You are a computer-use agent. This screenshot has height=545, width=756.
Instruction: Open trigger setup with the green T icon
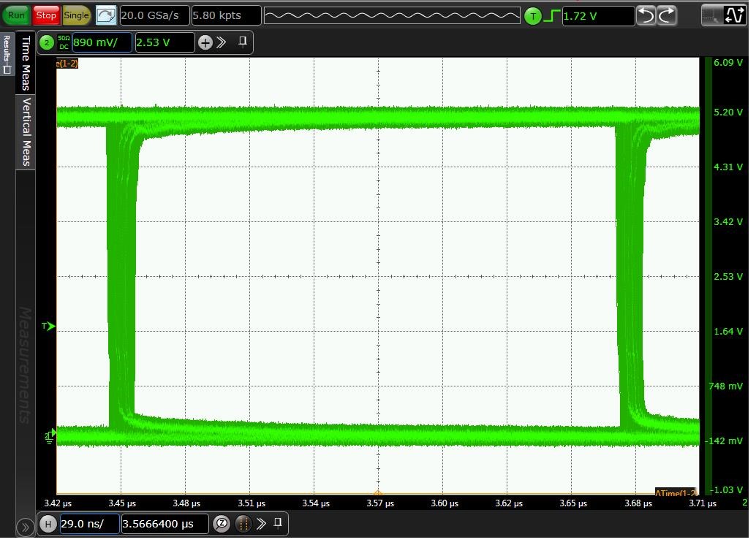point(533,15)
